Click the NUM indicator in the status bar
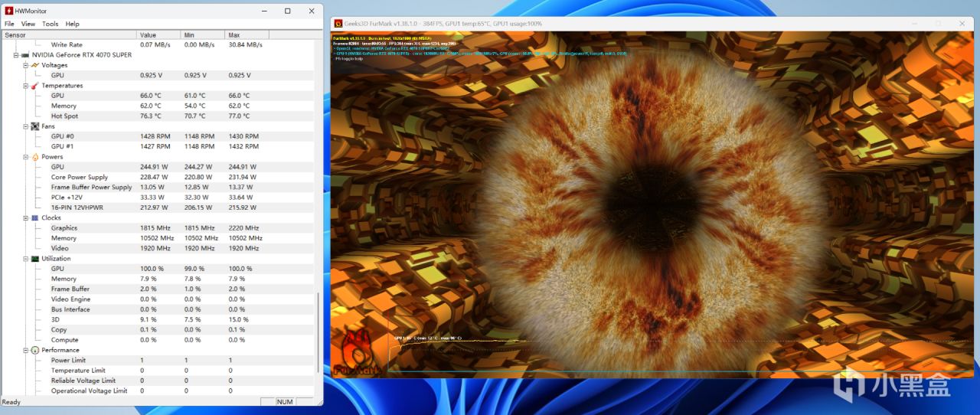Image resolution: width=980 pixels, height=415 pixels. click(285, 402)
